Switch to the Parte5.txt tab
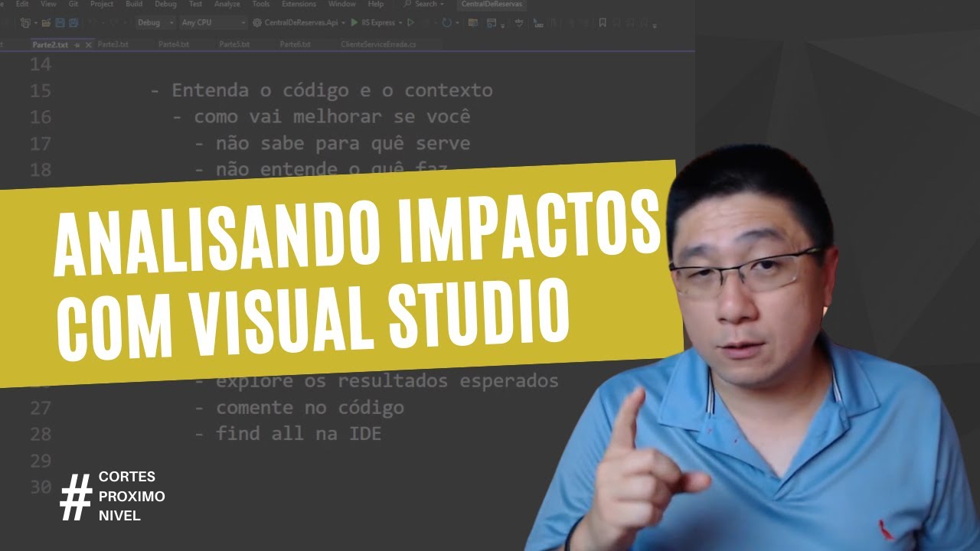The height and width of the screenshot is (551, 980). tap(234, 44)
